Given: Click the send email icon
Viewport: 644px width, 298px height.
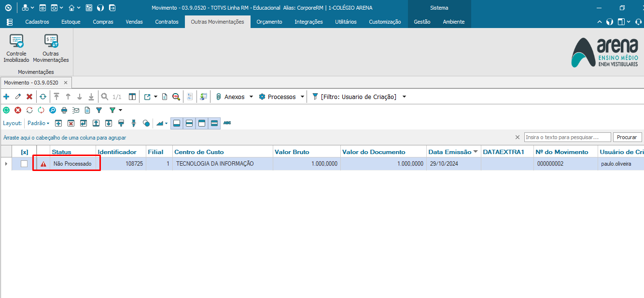Looking at the screenshot, I should point(75,110).
